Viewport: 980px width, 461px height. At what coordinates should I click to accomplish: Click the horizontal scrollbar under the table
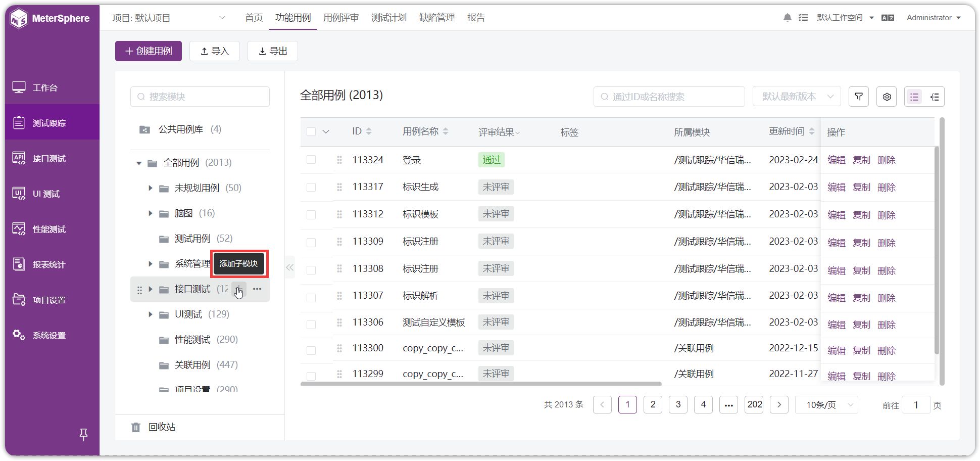coord(481,384)
